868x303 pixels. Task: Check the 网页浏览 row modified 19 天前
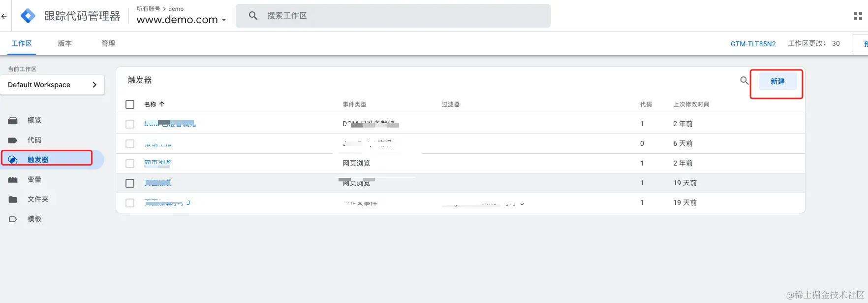click(x=130, y=183)
